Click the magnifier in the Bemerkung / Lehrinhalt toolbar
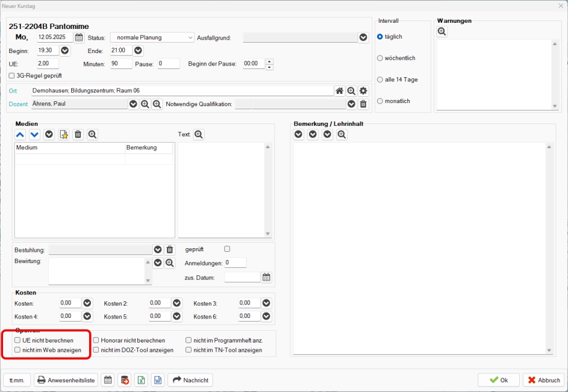 tap(342, 135)
